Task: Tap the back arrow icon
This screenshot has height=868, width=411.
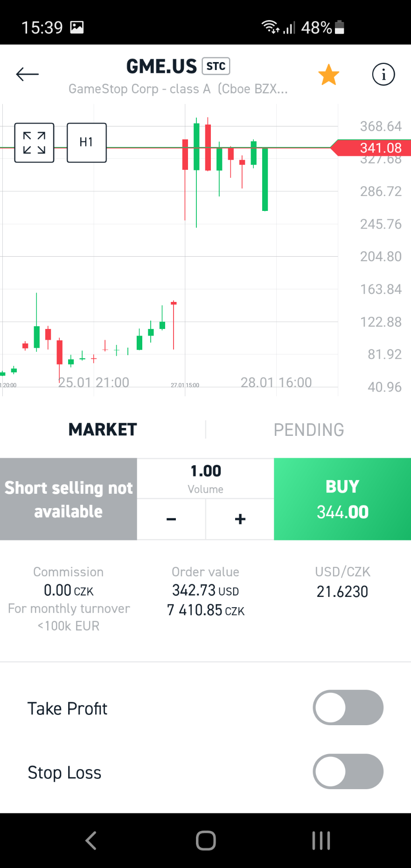Action: 27,74
